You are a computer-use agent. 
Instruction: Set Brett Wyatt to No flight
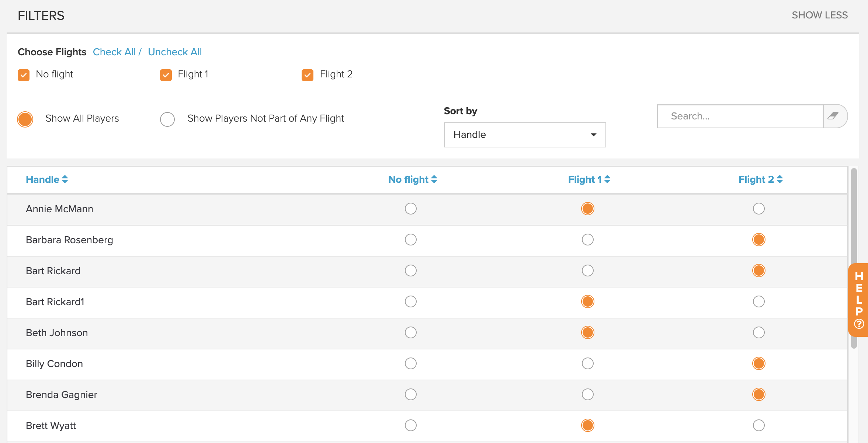(x=411, y=425)
